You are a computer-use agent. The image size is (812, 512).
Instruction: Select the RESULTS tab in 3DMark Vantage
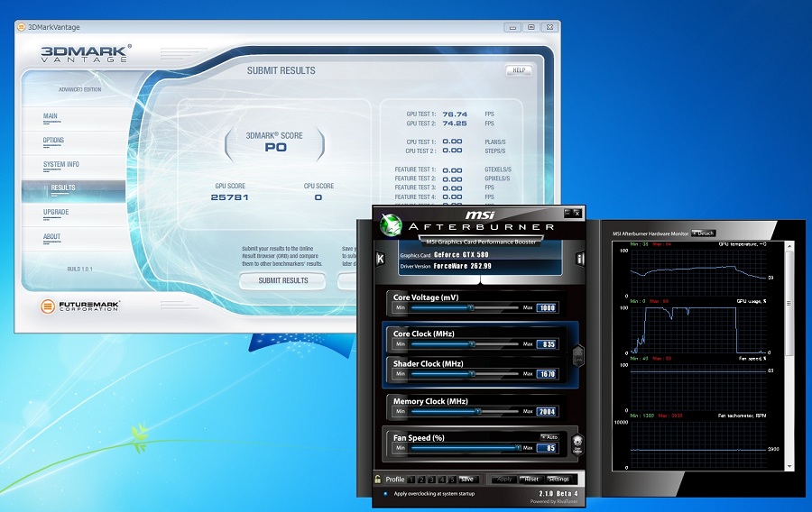[x=74, y=190]
